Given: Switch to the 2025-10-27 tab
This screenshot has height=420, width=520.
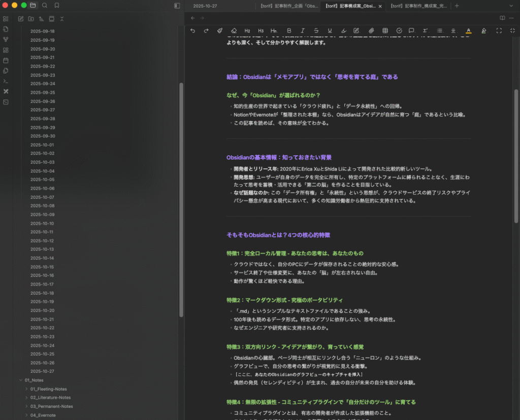Looking at the screenshot, I should click(205, 6).
